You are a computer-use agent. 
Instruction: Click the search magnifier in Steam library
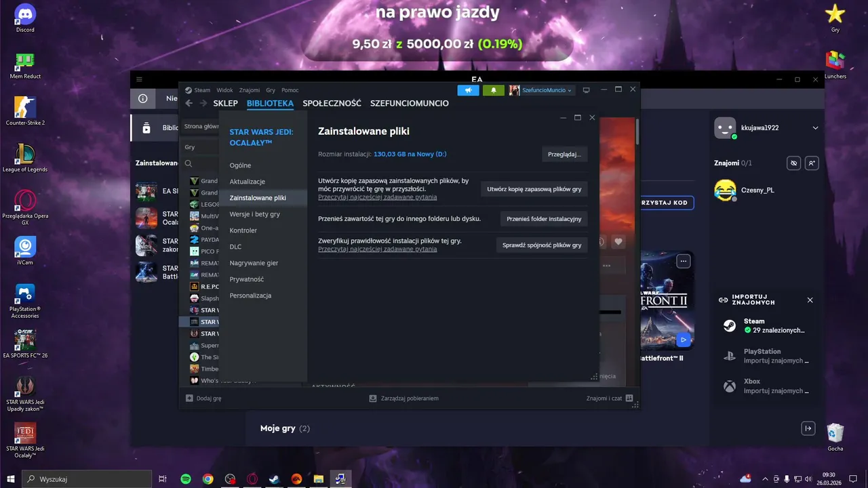189,163
